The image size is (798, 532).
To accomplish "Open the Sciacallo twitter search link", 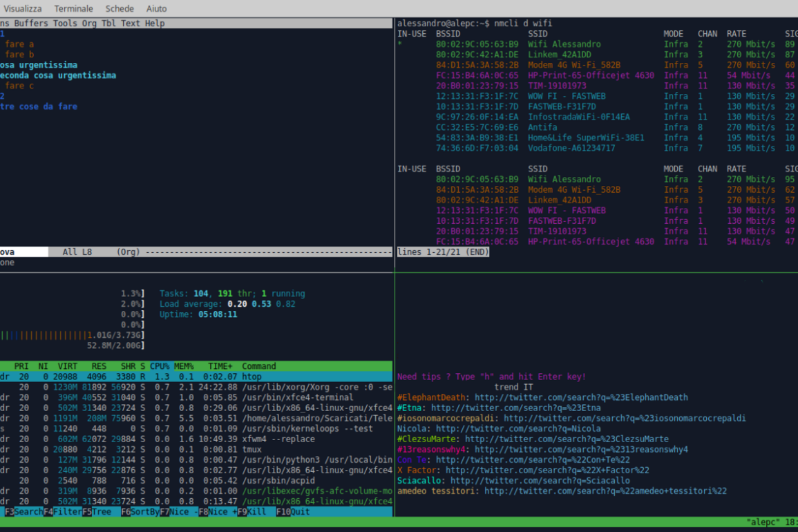I will (540, 481).
